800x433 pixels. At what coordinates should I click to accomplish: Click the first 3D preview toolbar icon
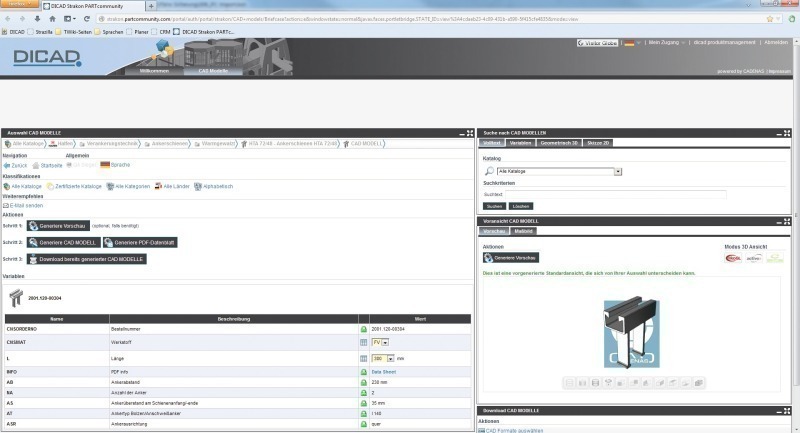[569, 383]
